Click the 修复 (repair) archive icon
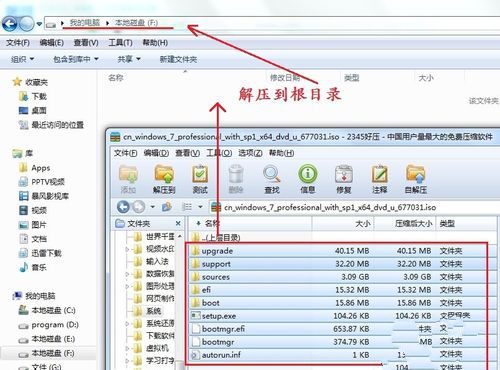 coord(344,179)
